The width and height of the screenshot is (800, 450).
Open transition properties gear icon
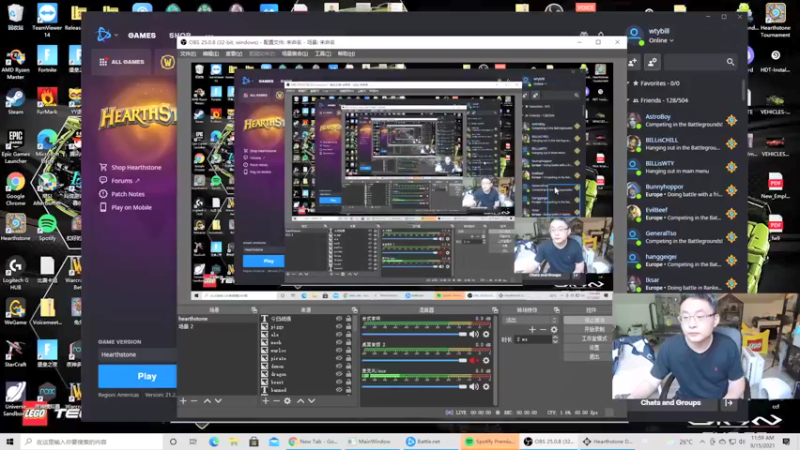click(554, 330)
